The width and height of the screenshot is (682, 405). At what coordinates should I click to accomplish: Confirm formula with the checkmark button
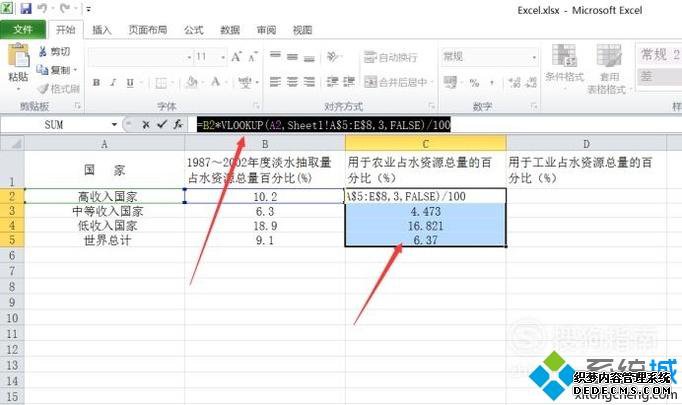[162, 125]
